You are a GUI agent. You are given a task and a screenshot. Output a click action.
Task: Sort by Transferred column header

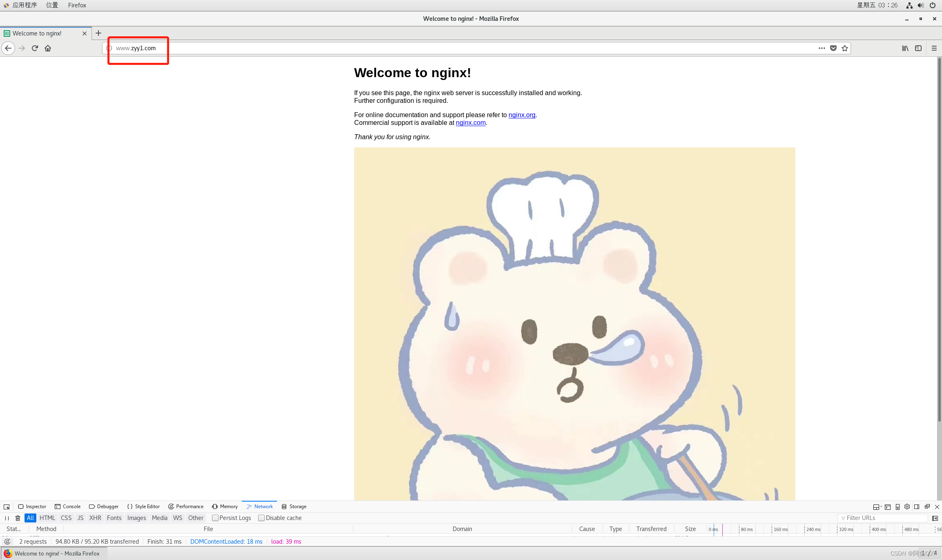[652, 529]
